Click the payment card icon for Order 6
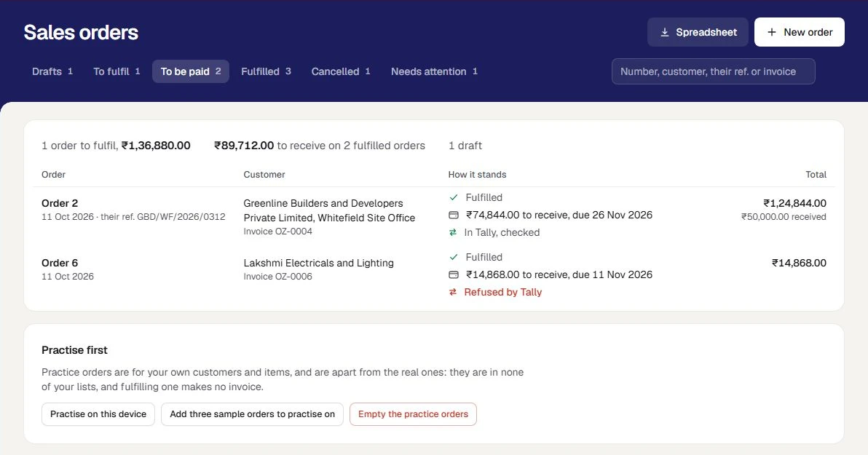The image size is (868, 455). 454,274
